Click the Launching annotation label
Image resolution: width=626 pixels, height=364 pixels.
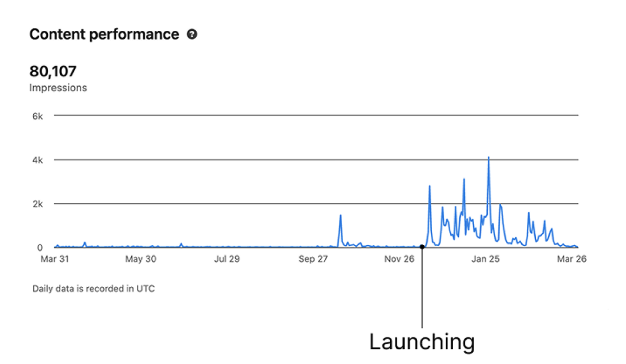point(422,341)
